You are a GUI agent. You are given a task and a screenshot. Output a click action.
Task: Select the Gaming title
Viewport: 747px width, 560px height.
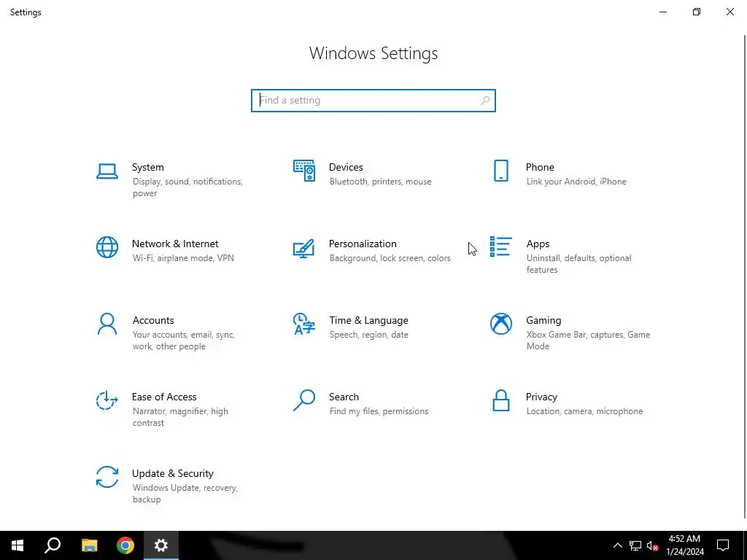coord(543,321)
